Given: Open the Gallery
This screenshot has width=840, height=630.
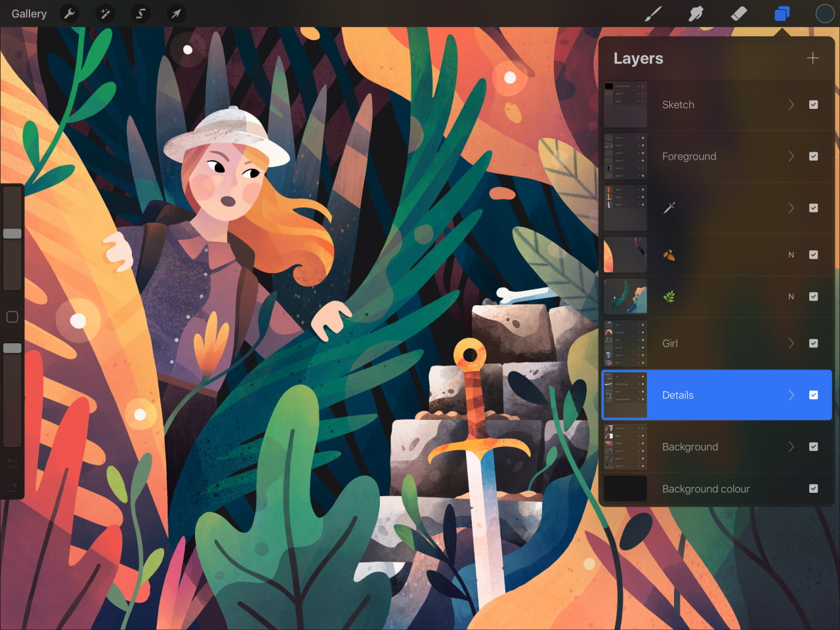Looking at the screenshot, I should tap(28, 13).
